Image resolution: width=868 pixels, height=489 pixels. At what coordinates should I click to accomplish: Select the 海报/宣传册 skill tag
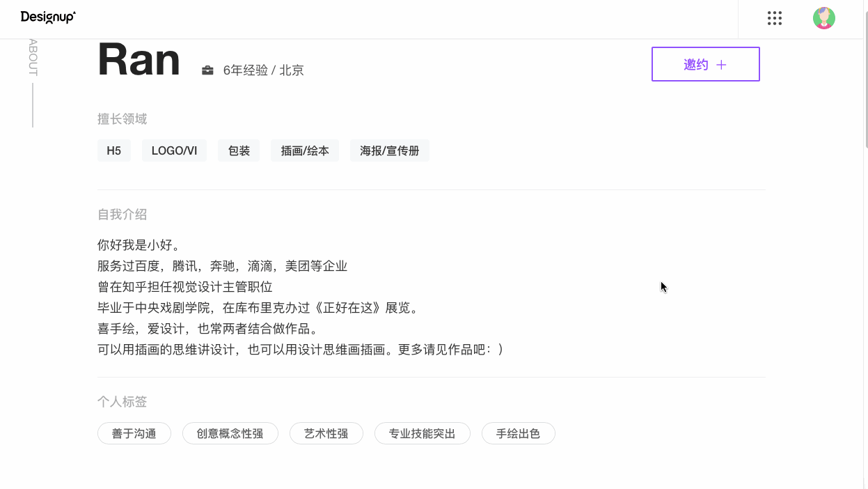pos(390,150)
